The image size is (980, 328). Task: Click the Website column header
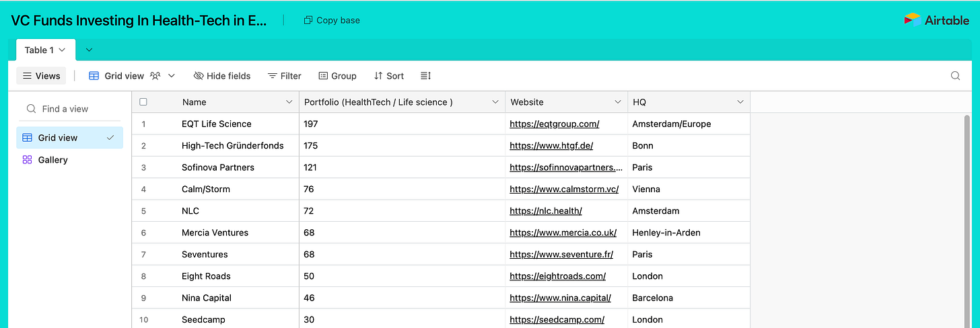point(566,102)
